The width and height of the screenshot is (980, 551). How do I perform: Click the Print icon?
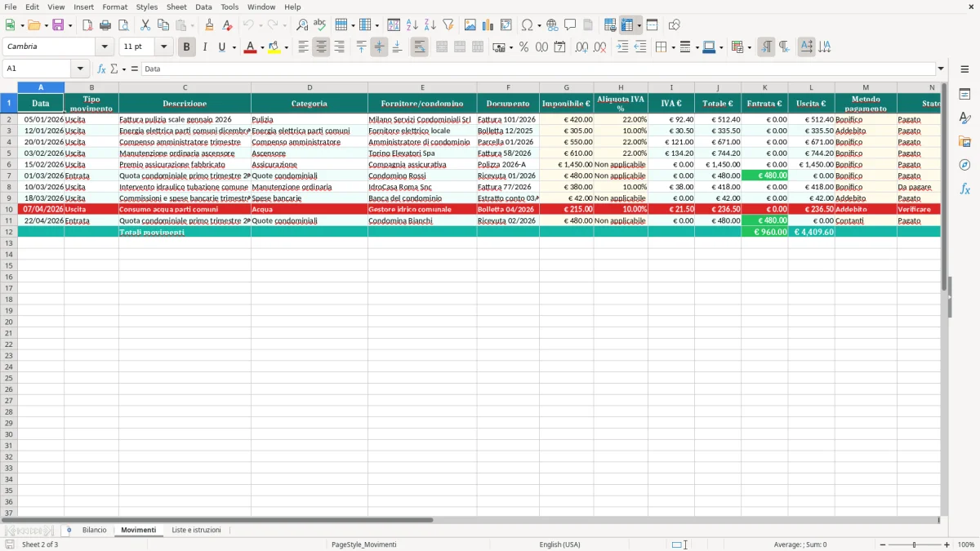(105, 25)
